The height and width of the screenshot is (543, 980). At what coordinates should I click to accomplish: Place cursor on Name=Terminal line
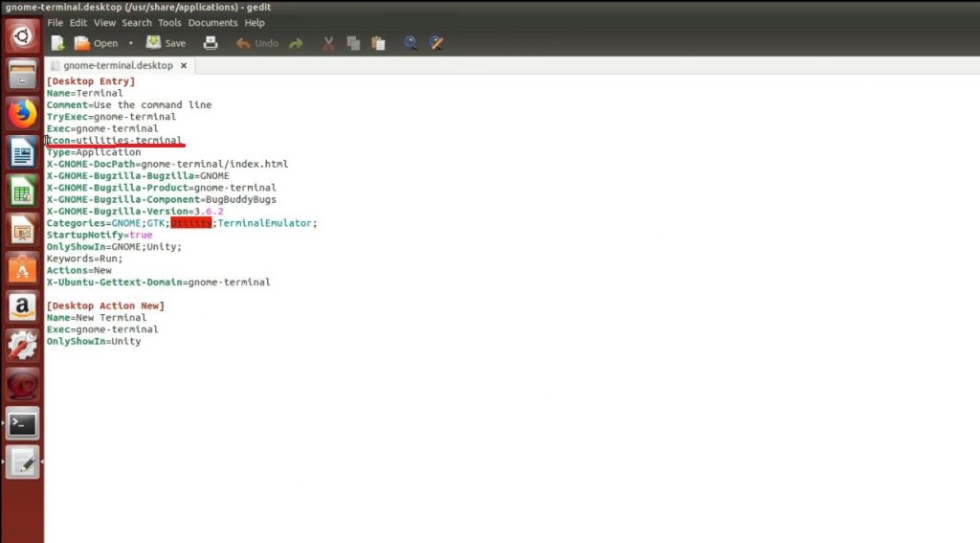tap(84, 93)
